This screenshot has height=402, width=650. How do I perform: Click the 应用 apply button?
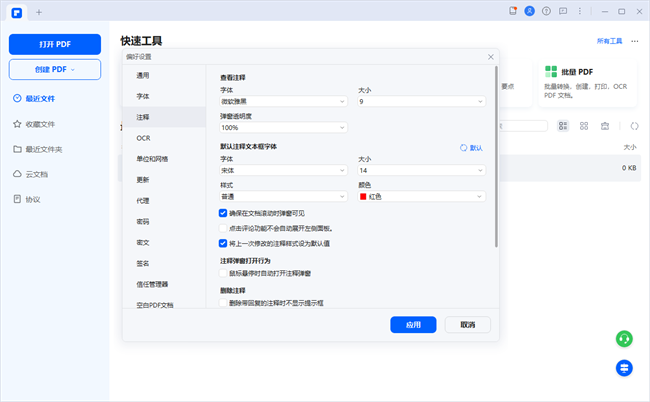coord(413,324)
